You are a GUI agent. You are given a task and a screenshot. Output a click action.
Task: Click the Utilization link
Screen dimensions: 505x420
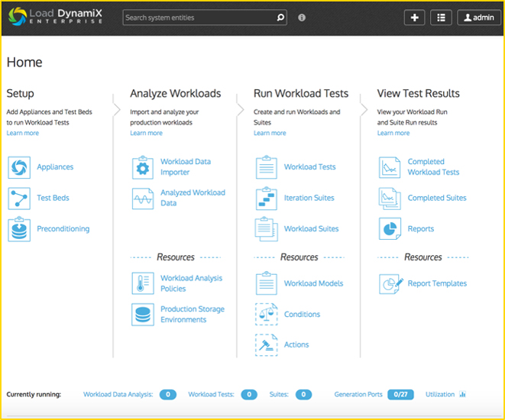(440, 395)
